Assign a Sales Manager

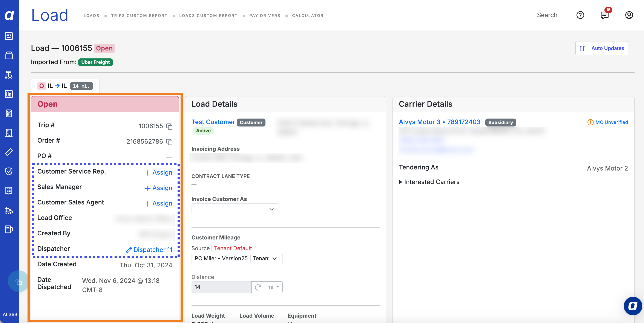point(158,188)
